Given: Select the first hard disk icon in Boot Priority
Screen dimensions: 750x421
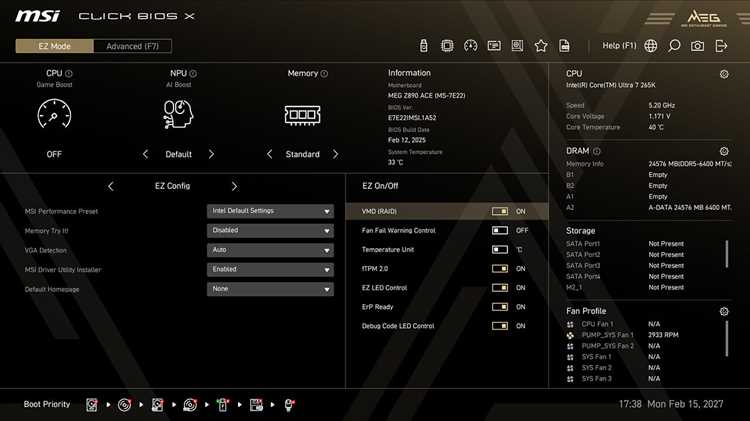Looking at the screenshot, I should tap(92, 405).
